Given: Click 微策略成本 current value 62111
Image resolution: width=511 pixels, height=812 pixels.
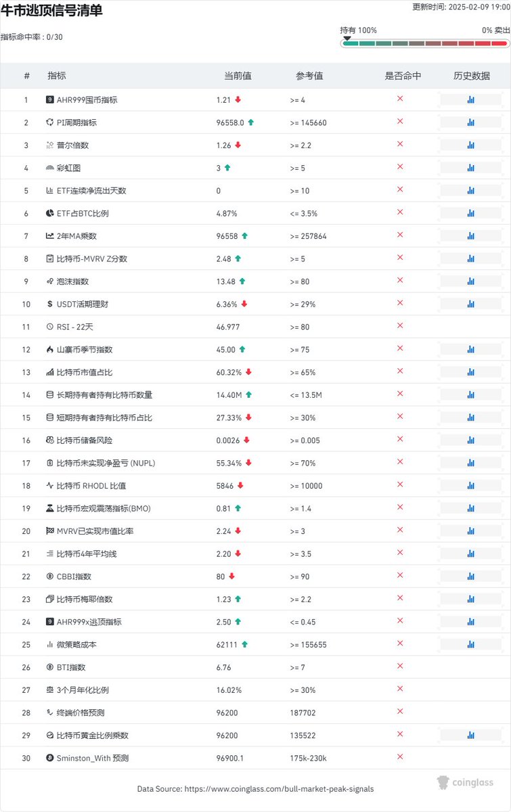Looking at the screenshot, I should tap(227, 645).
